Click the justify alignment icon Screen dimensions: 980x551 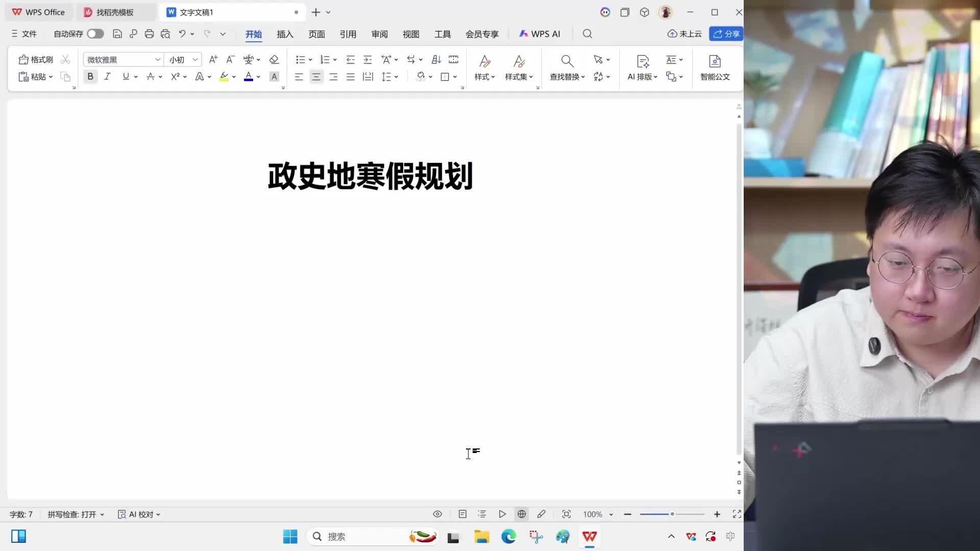[x=350, y=77]
